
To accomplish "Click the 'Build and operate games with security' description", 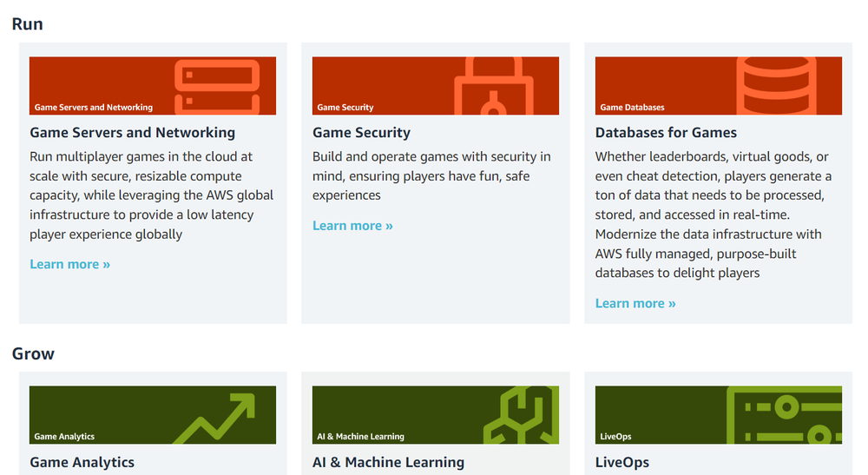I will (x=431, y=176).
